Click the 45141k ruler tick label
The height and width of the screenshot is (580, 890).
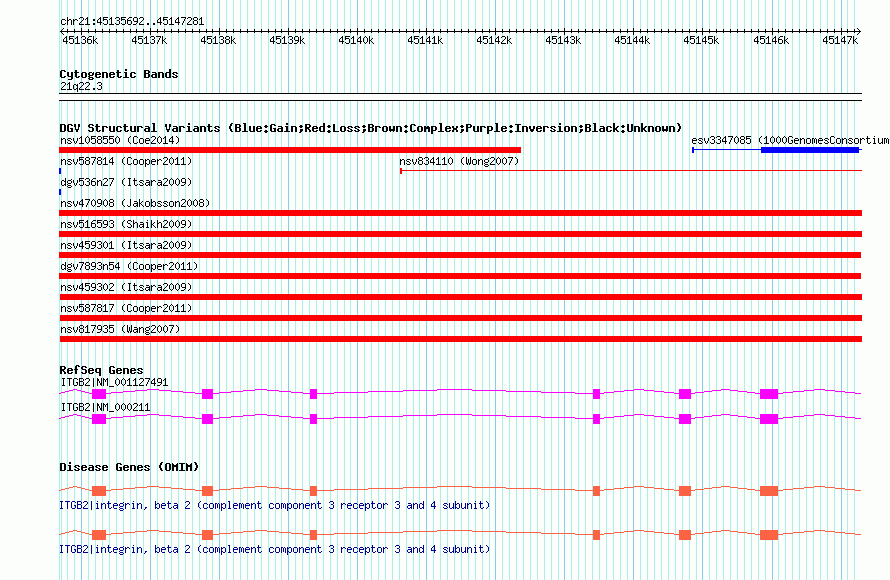(425, 40)
